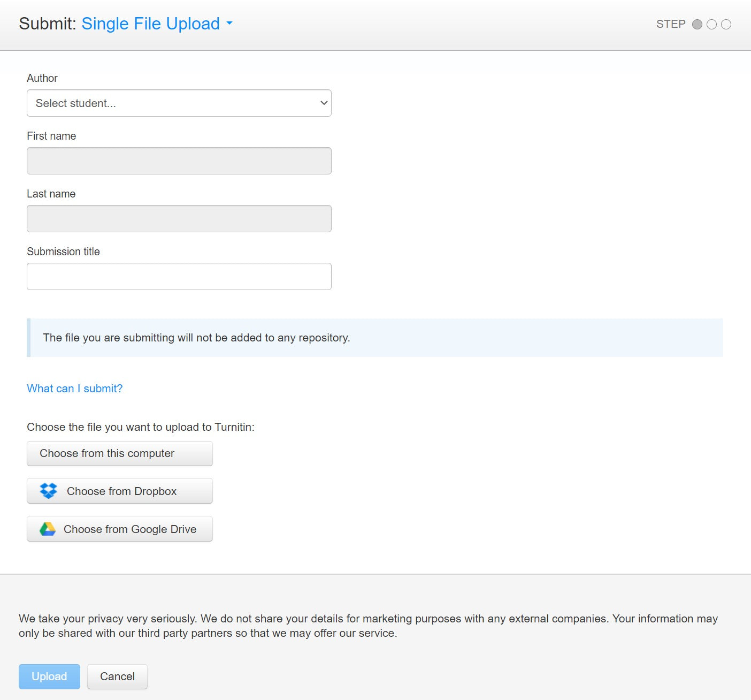Click the blue Upload button

tap(49, 676)
